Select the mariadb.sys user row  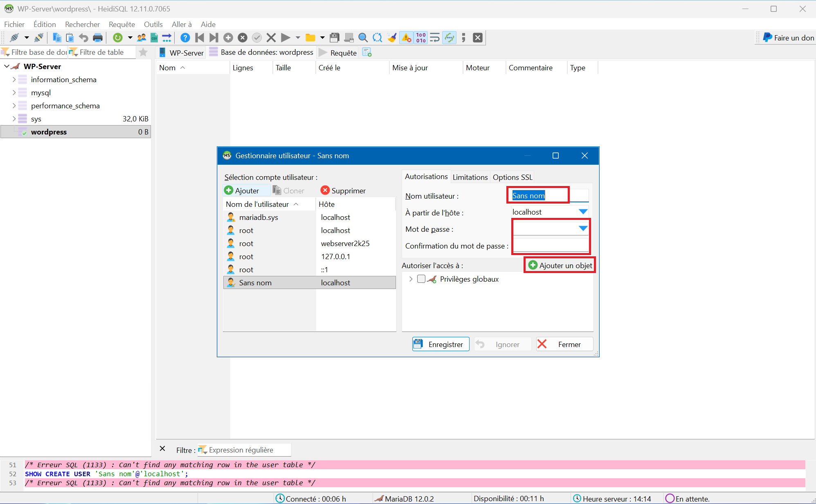tap(259, 217)
